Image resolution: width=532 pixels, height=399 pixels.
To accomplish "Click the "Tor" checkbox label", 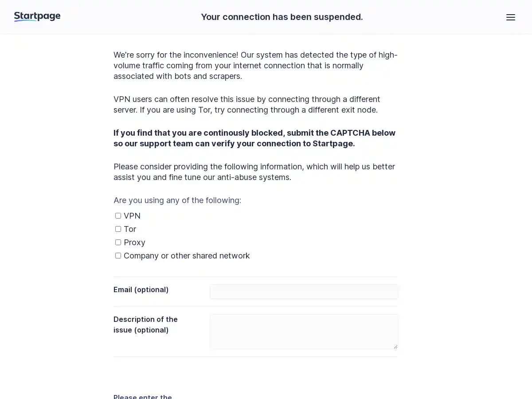I will click(130, 229).
